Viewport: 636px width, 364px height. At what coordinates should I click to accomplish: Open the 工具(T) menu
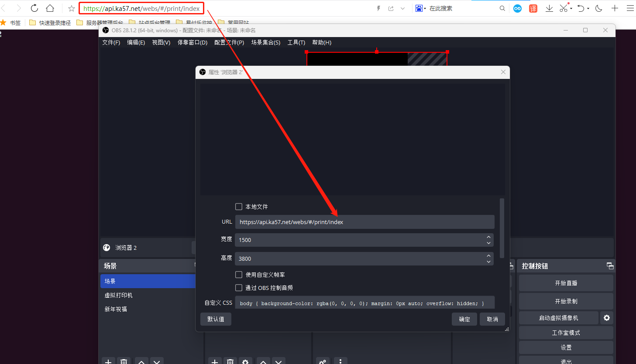(296, 42)
